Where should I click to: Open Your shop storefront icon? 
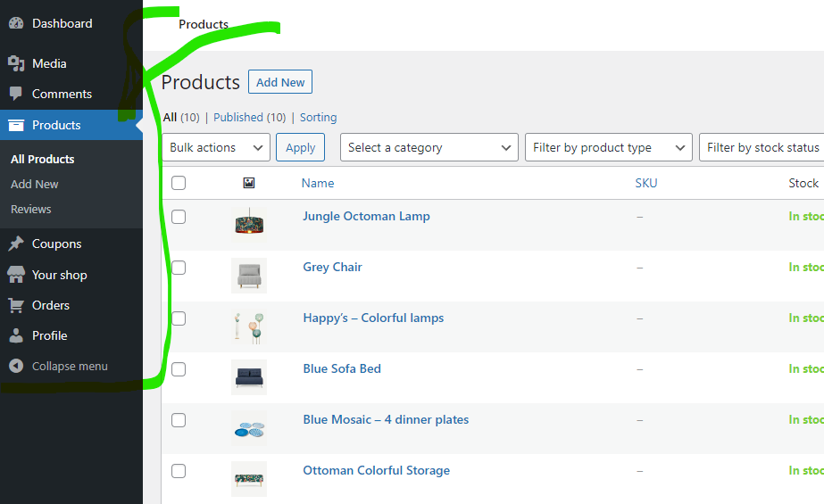click(16, 275)
